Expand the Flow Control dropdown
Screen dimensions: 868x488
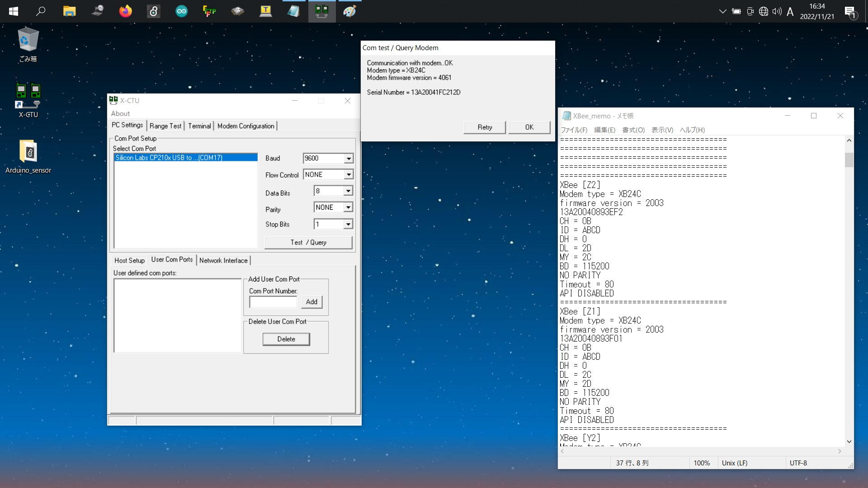coord(348,175)
